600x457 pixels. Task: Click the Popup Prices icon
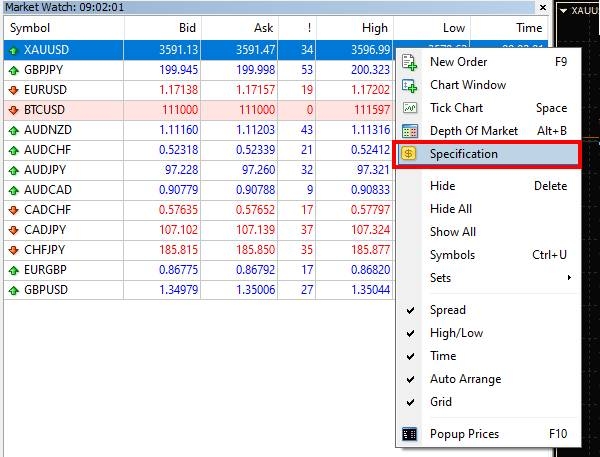click(x=410, y=434)
